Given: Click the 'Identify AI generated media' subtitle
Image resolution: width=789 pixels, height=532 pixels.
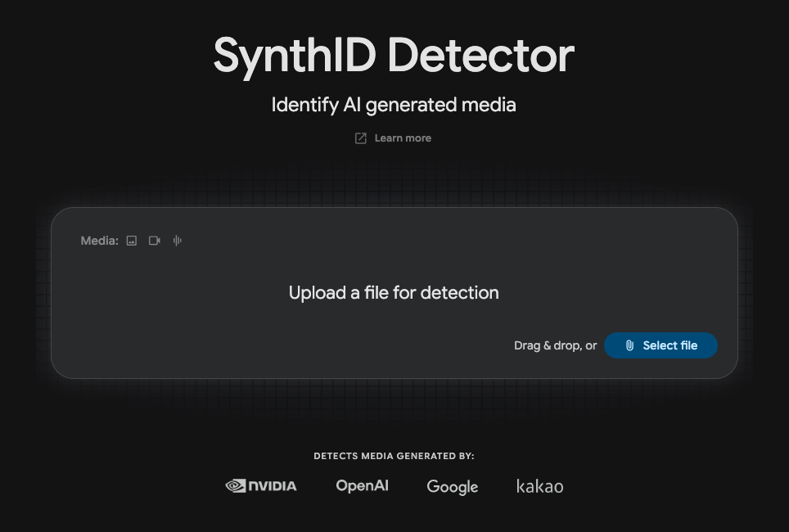Looking at the screenshot, I should click(x=394, y=106).
